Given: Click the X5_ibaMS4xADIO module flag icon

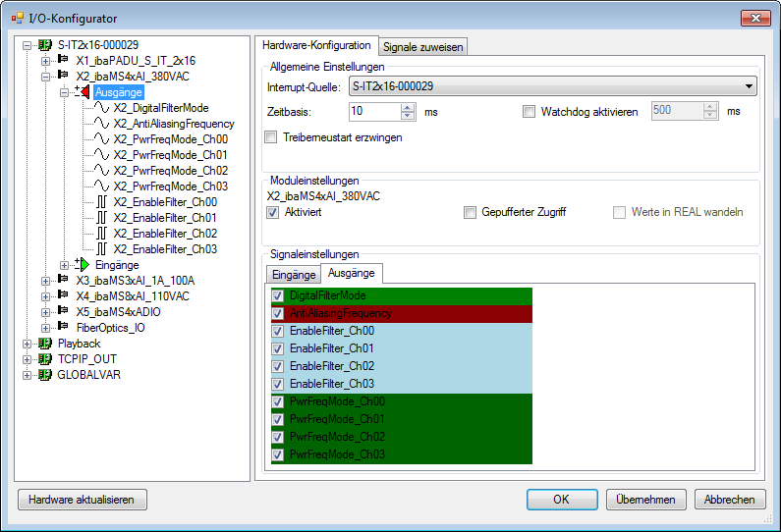Looking at the screenshot, I should click(x=63, y=310).
